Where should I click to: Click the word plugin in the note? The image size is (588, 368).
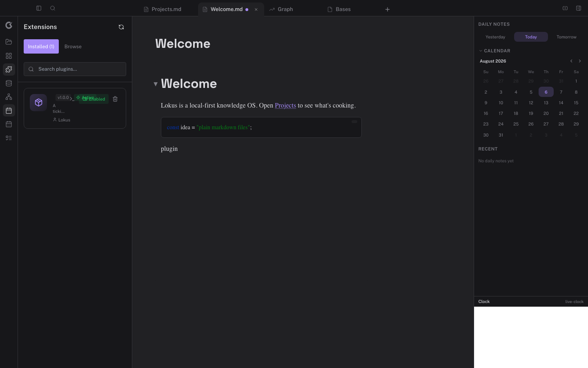(169, 149)
